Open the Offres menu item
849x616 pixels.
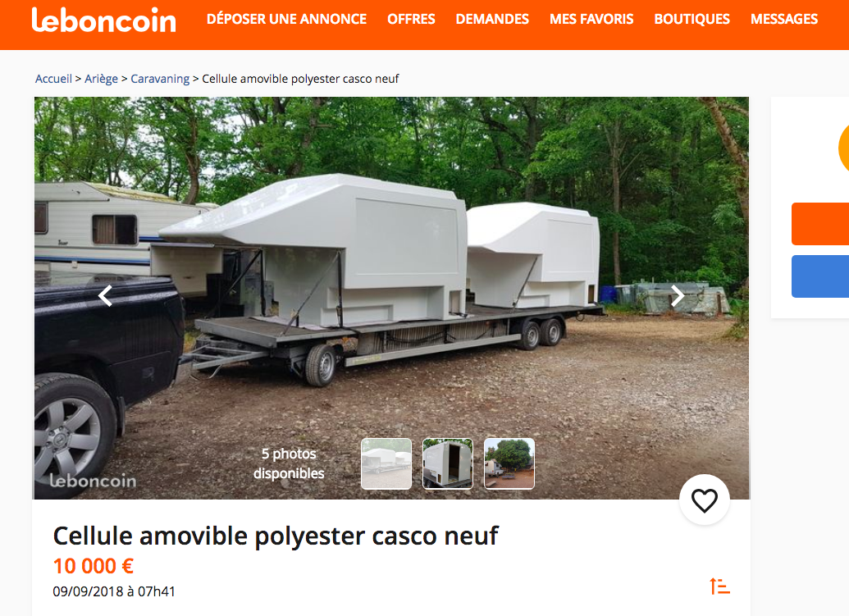411,20
